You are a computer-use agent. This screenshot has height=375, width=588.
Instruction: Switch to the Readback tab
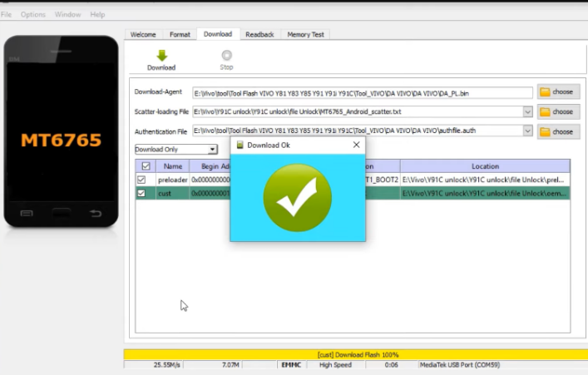coord(259,34)
